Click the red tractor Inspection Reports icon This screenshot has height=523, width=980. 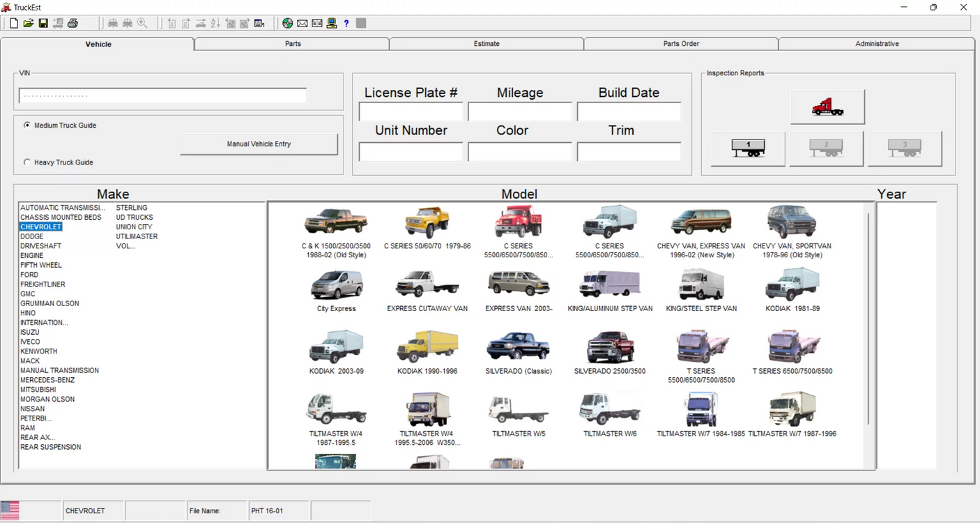827,105
